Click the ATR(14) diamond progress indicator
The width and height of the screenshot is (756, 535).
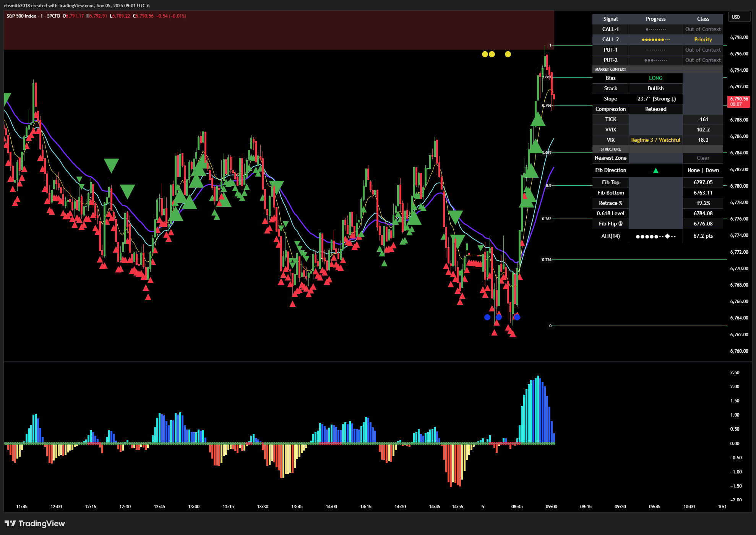coord(667,236)
